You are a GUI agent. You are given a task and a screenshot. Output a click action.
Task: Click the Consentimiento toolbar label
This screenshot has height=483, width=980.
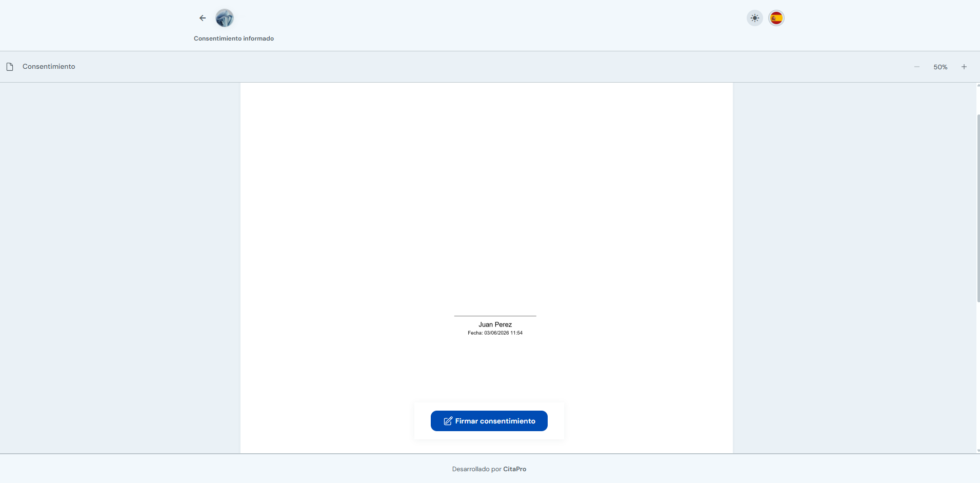point(49,67)
